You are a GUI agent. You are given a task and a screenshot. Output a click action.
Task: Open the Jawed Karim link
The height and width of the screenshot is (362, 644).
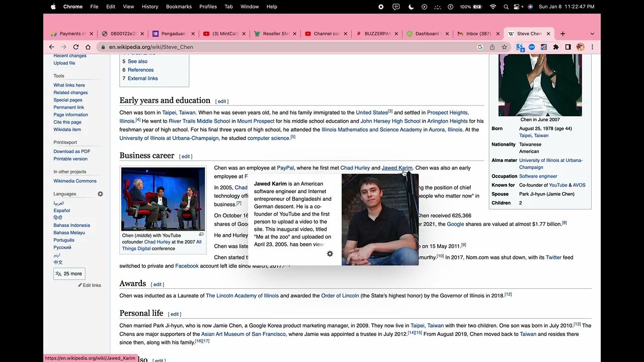[x=397, y=168]
